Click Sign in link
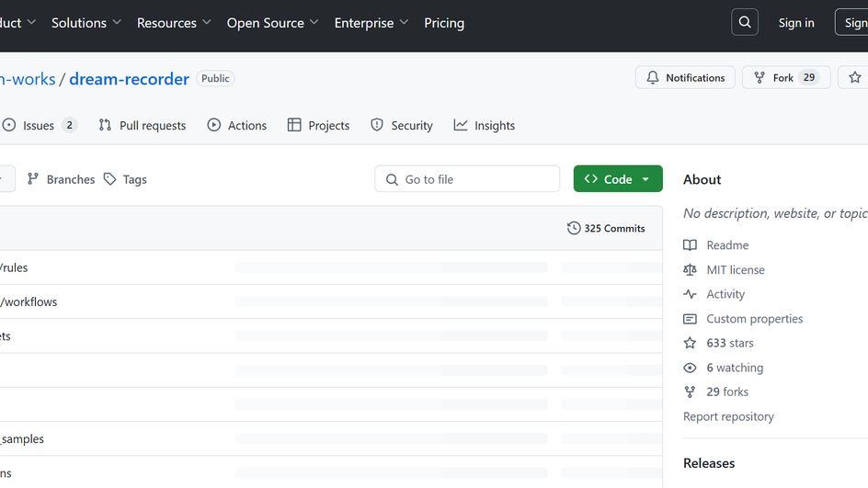868x488 pixels. coord(796,23)
